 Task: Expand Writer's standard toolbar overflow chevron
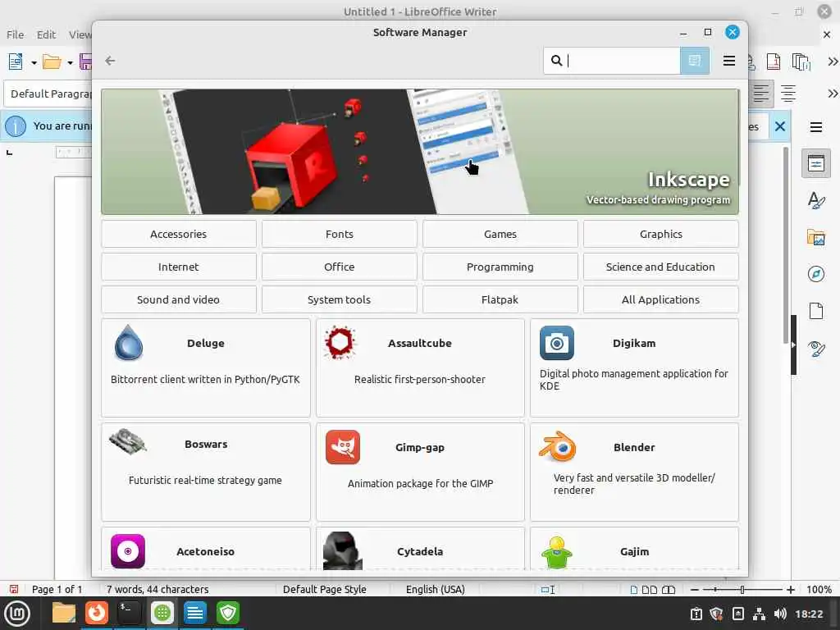pos(832,62)
